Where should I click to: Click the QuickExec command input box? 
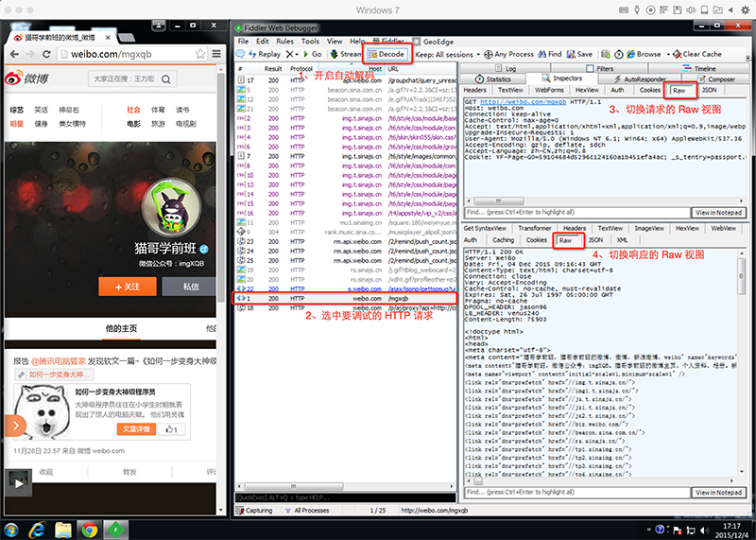click(345, 497)
